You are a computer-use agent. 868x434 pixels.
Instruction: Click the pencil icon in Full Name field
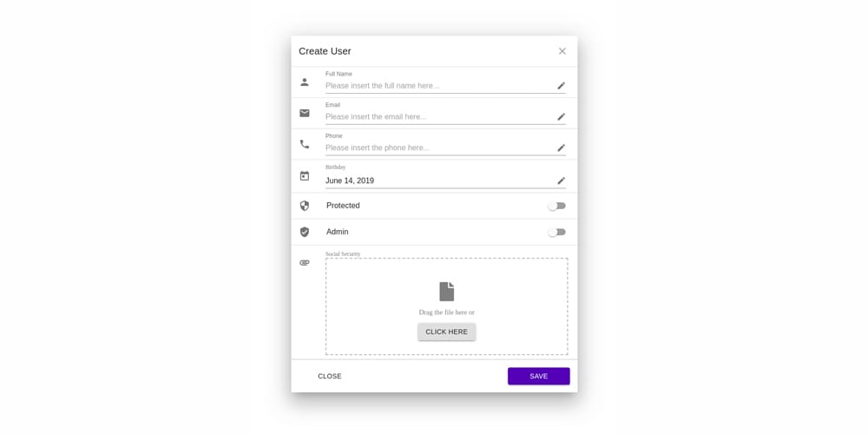pos(561,86)
